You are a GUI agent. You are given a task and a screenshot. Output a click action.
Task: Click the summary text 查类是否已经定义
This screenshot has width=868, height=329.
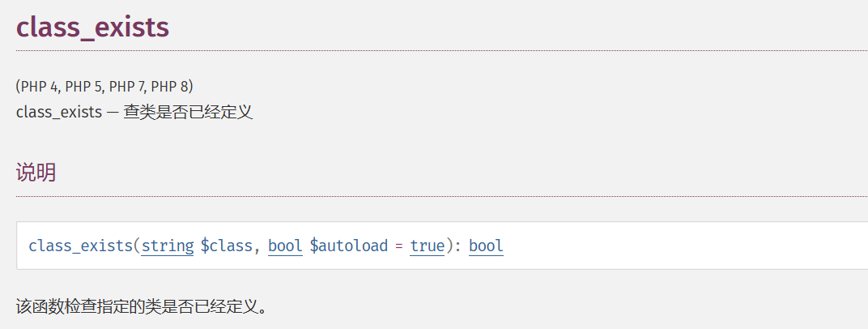(x=188, y=112)
